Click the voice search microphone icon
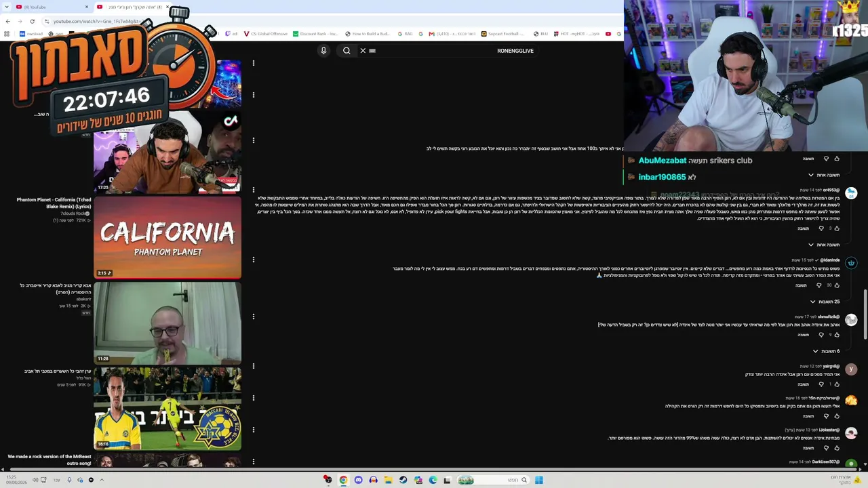868x488 pixels. point(323,51)
